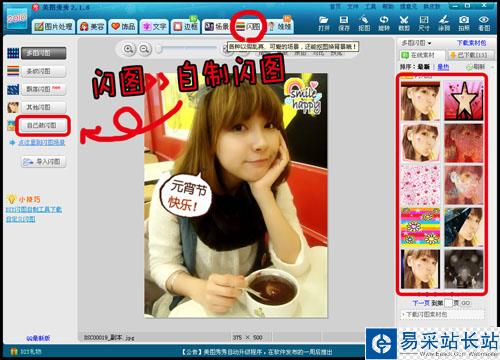The width and height of the screenshot is (500, 360).
Task: Open the 边框 border tab
Action: pyautogui.click(x=185, y=27)
